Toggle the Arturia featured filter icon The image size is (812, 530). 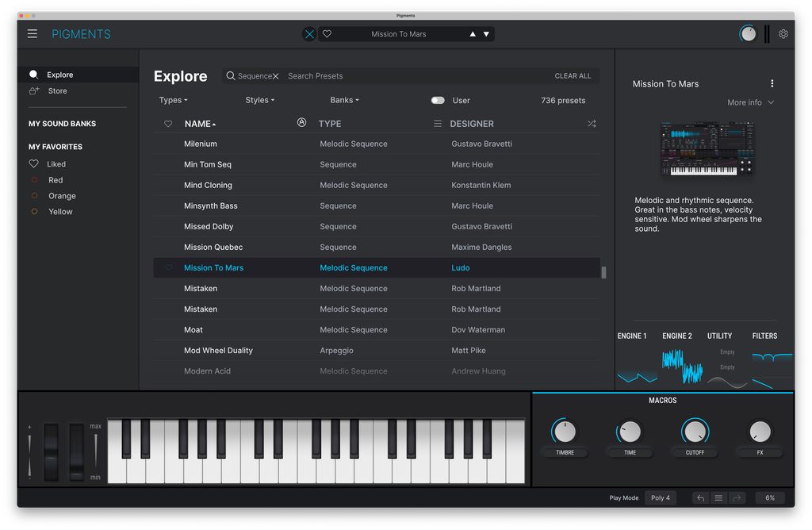pyautogui.click(x=301, y=122)
